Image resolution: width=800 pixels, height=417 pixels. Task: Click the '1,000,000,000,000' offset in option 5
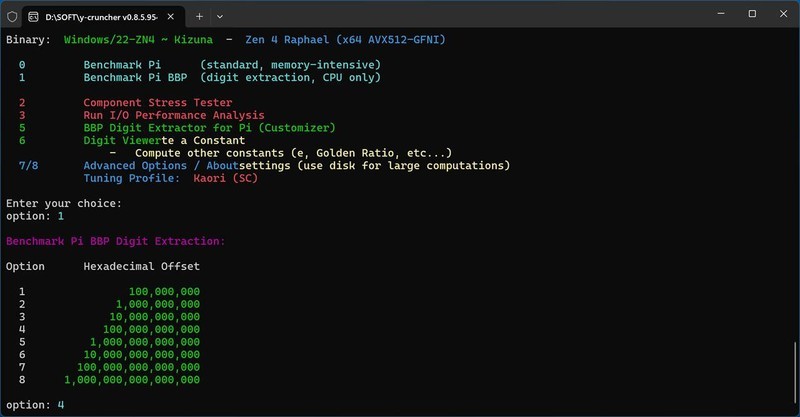(x=145, y=342)
